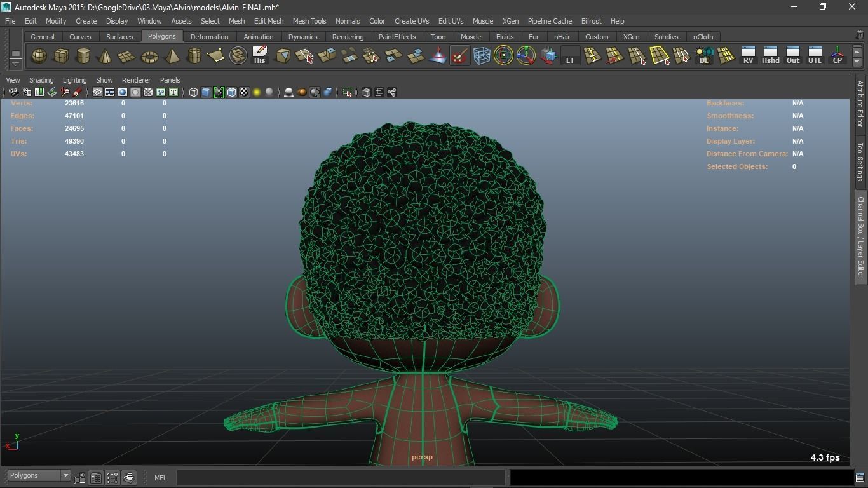Toggle X-ray display icon

point(367,92)
